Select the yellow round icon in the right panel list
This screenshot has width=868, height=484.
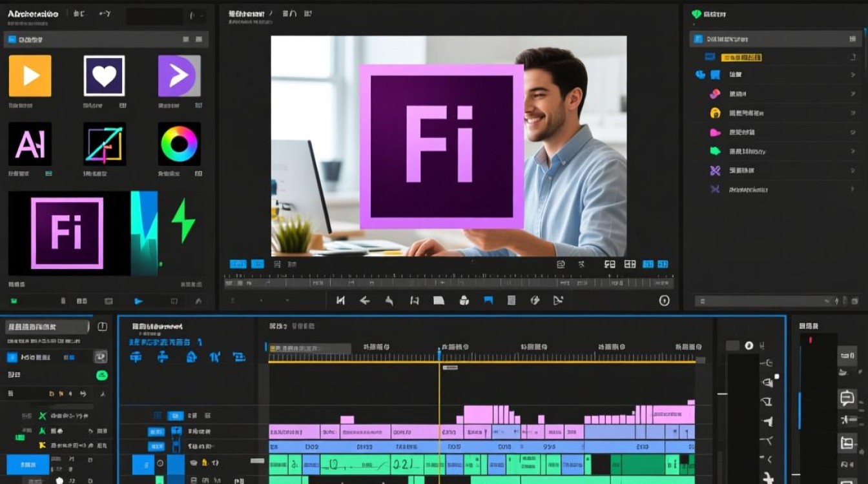coord(715,113)
